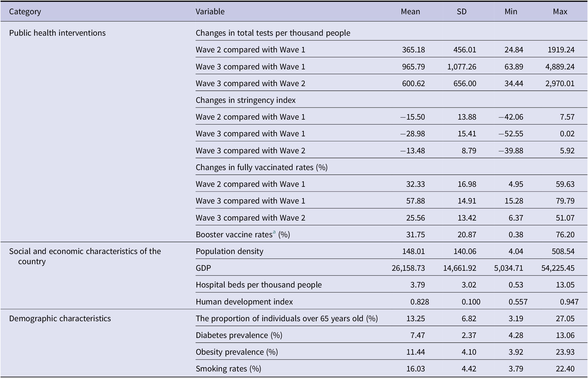588x378 pixels.
Task: Click the Demographic characteristics category label
Action: tap(60, 318)
